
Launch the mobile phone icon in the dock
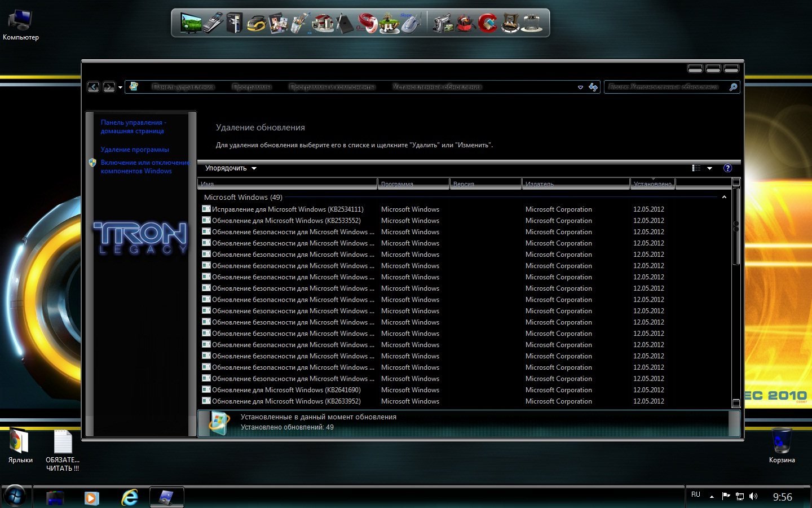click(x=213, y=23)
